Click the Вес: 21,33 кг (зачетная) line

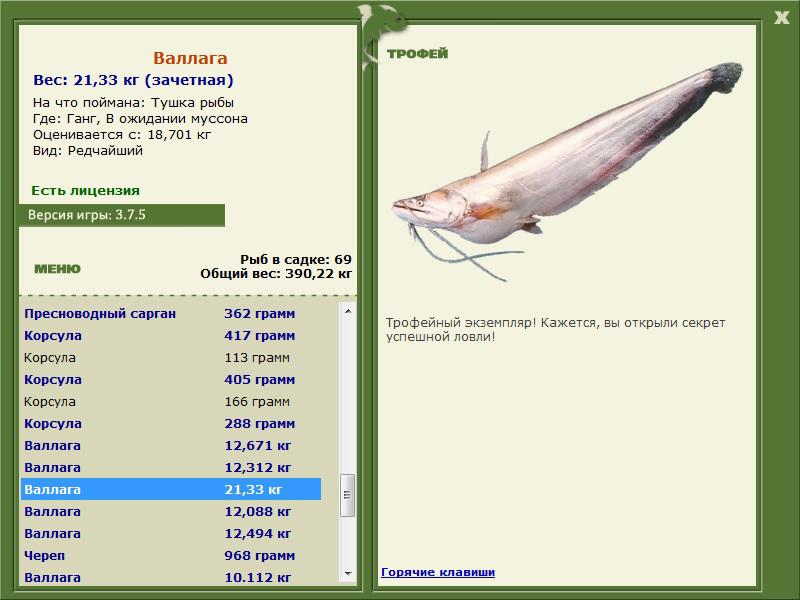[133, 80]
